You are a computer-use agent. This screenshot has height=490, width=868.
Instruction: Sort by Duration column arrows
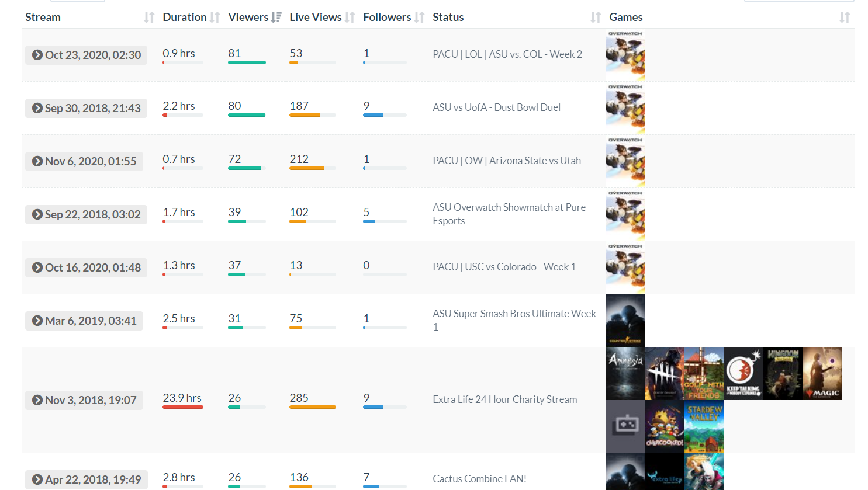(215, 18)
